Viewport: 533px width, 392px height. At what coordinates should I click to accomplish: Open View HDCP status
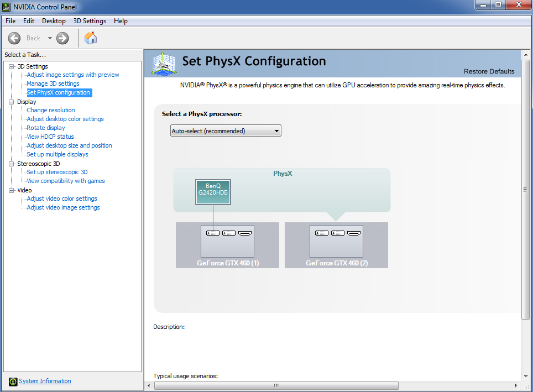coord(50,137)
